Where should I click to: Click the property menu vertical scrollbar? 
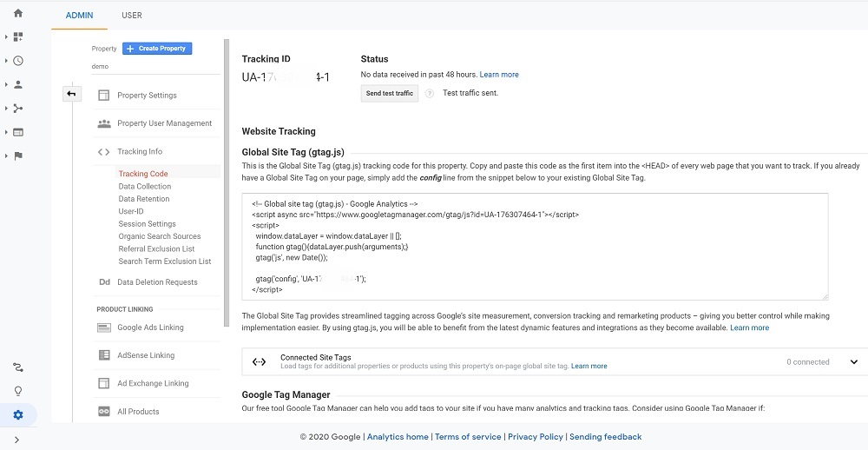[x=227, y=182]
